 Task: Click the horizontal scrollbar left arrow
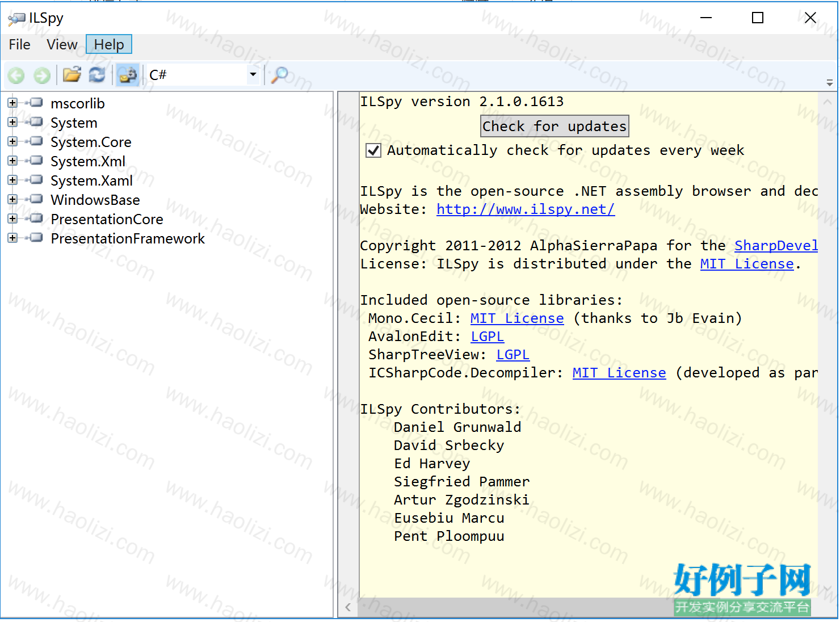[x=348, y=607]
